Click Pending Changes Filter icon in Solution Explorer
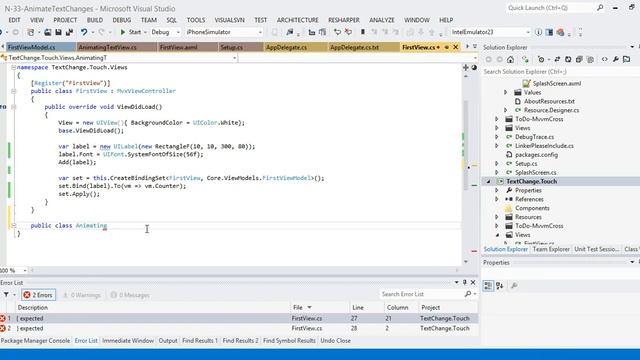The height and width of the screenshot is (360, 640). click(x=542, y=60)
